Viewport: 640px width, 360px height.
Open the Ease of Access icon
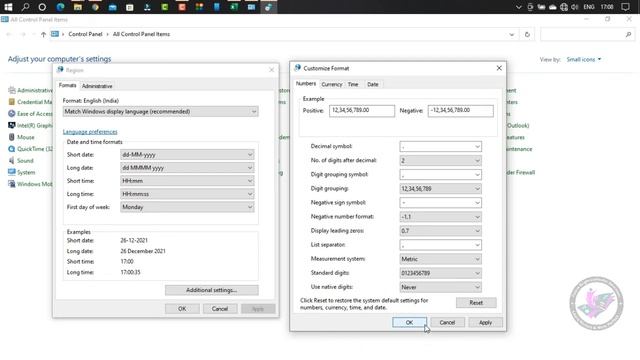click(12, 113)
